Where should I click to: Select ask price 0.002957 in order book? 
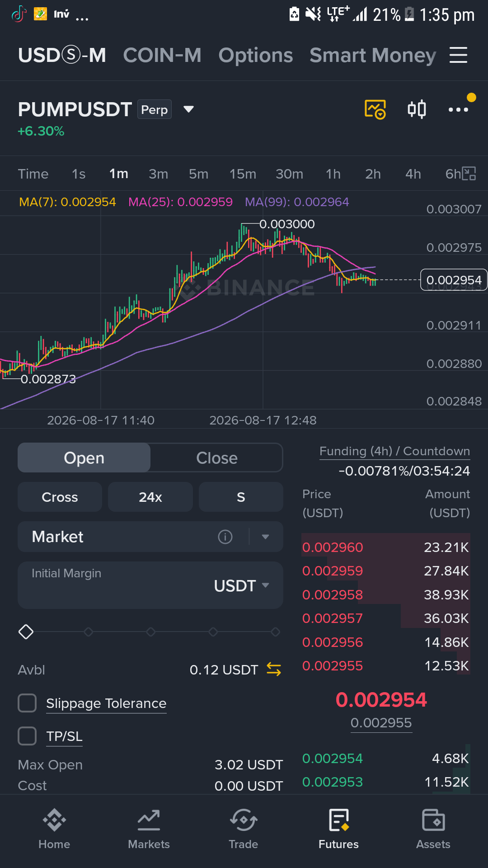333,618
